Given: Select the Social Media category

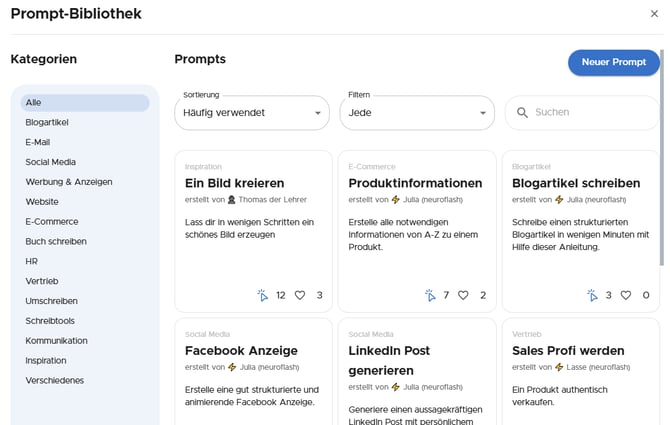Looking at the screenshot, I should pyautogui.click(x=51, y=162).
